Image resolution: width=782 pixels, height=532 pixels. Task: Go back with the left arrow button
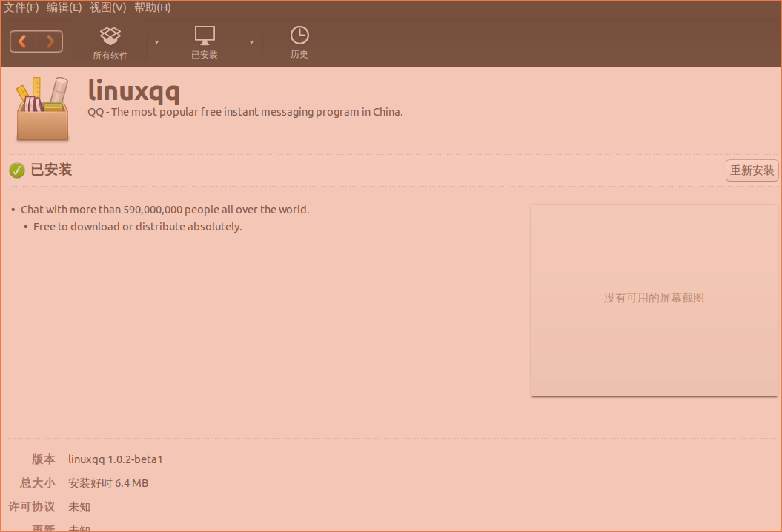point(23,41)
